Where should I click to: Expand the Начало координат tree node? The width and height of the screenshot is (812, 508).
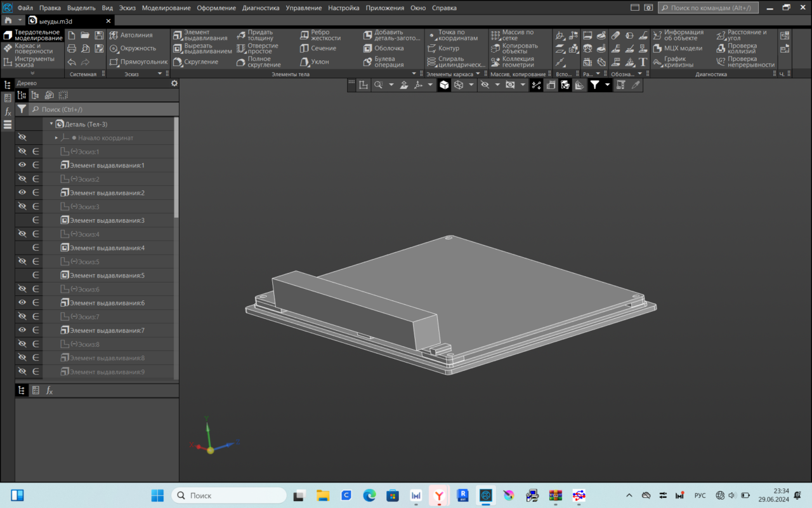point(56,138)
